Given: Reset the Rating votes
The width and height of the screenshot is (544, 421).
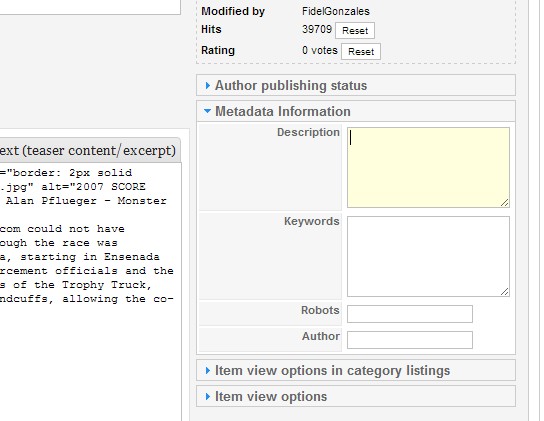Looking at the screenshot, I should [x=361, y=51].
